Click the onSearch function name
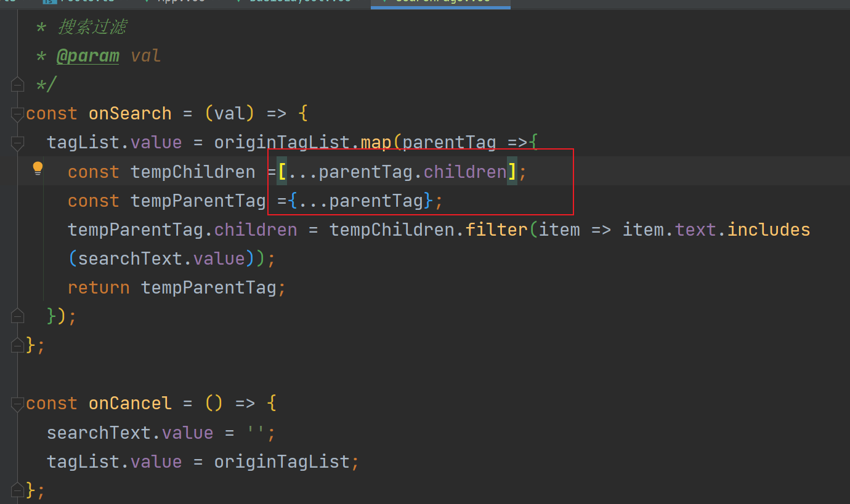Screen dimensions: 850x504 130,114
